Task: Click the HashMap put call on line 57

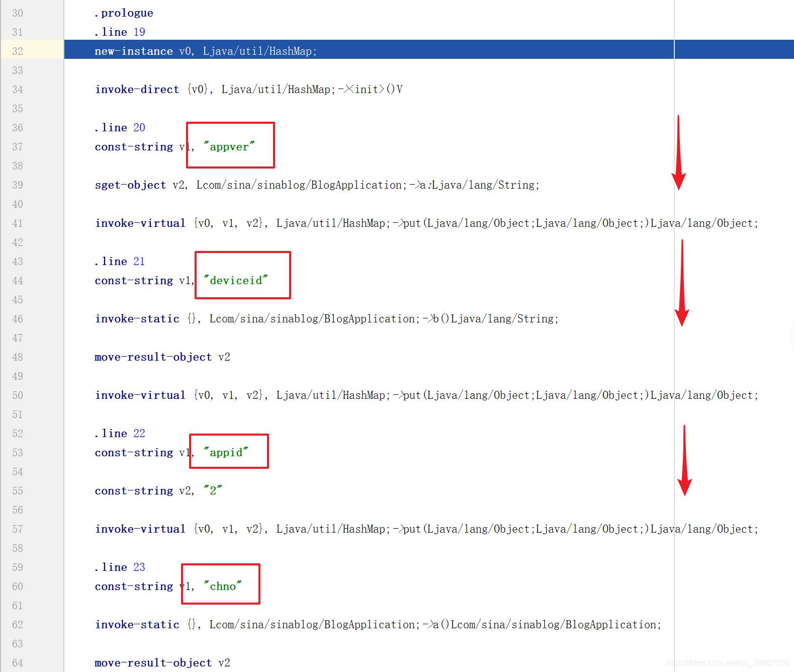Action: pyautogui.click(x=426, y=529)
